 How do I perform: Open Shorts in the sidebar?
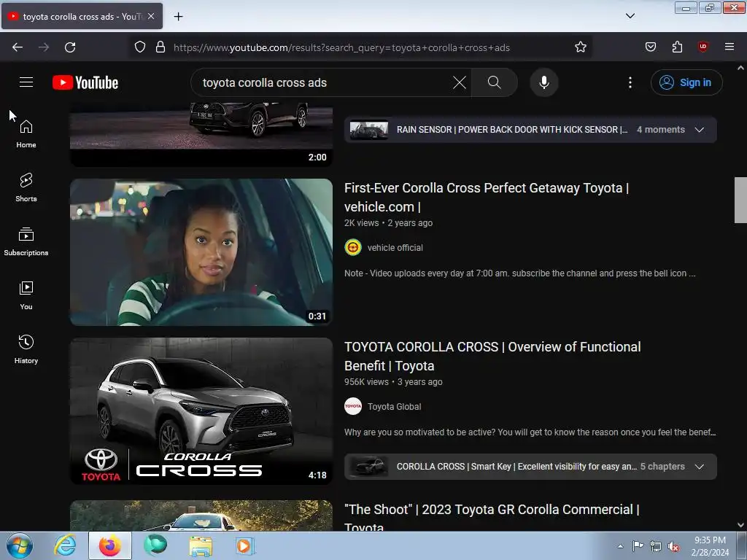pyautogui.click(x=26, y=187)
